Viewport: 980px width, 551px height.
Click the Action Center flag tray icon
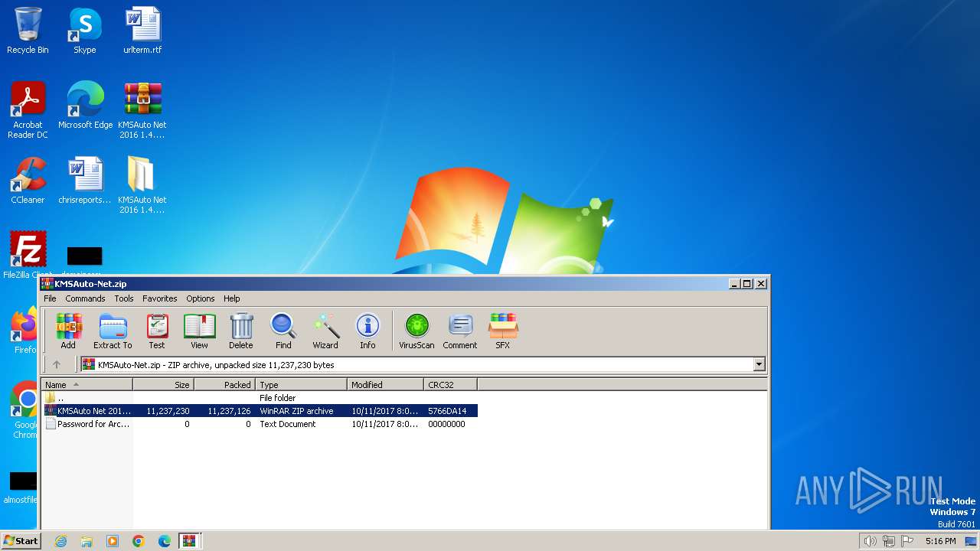907,541
